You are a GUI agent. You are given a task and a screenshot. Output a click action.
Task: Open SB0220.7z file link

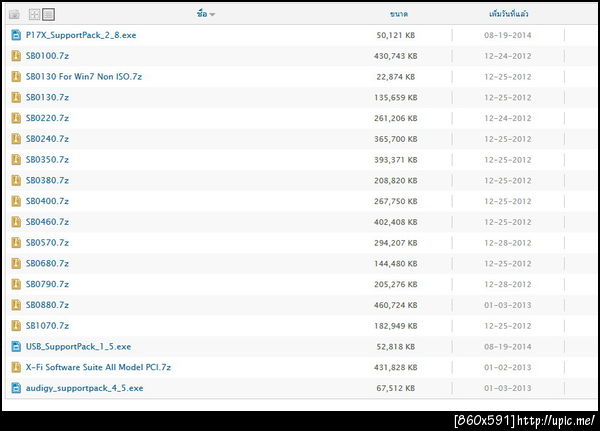click(47, 118)
